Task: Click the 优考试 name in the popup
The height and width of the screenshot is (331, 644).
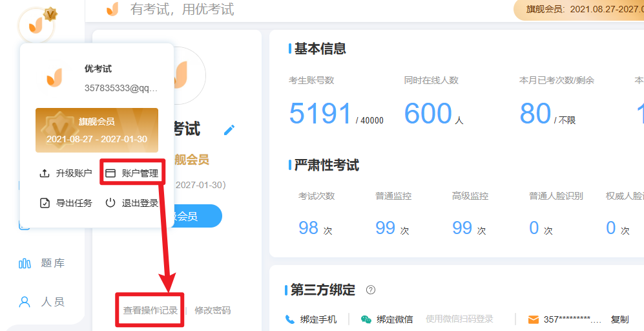Action: [98, 69]
